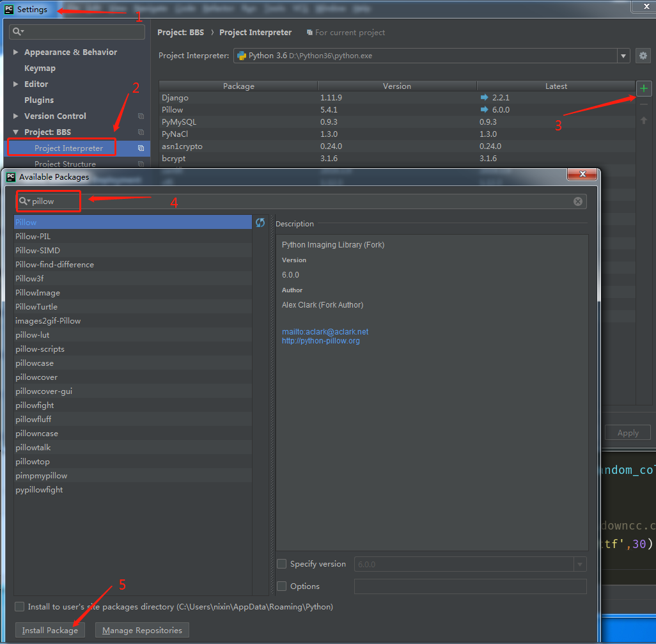Screen dimensions: 656x644
Task: Click the PyCharm icon in Settings title bar
Action: coord(8,9)
